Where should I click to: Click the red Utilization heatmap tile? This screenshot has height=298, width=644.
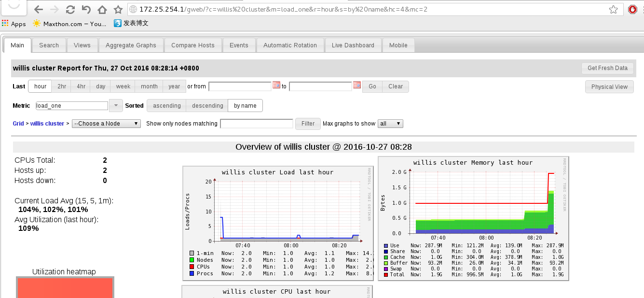point(65,288)
